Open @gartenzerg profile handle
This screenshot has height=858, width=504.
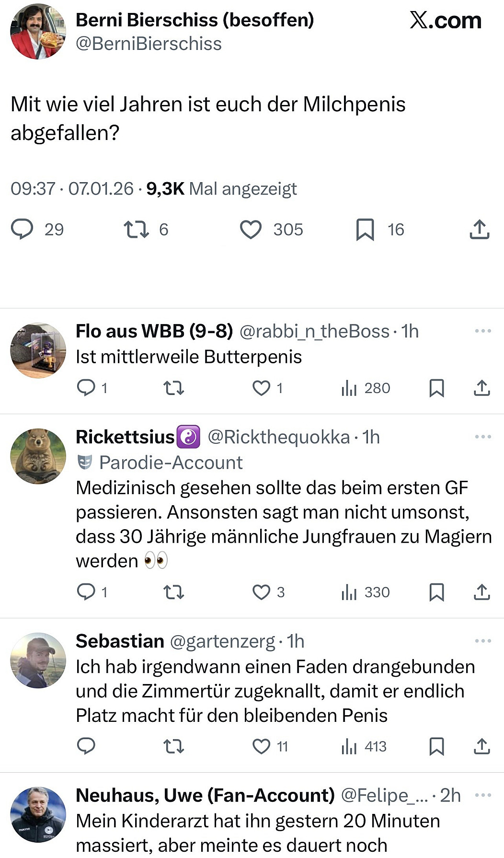pyautogui.click(x=222, y=641)
